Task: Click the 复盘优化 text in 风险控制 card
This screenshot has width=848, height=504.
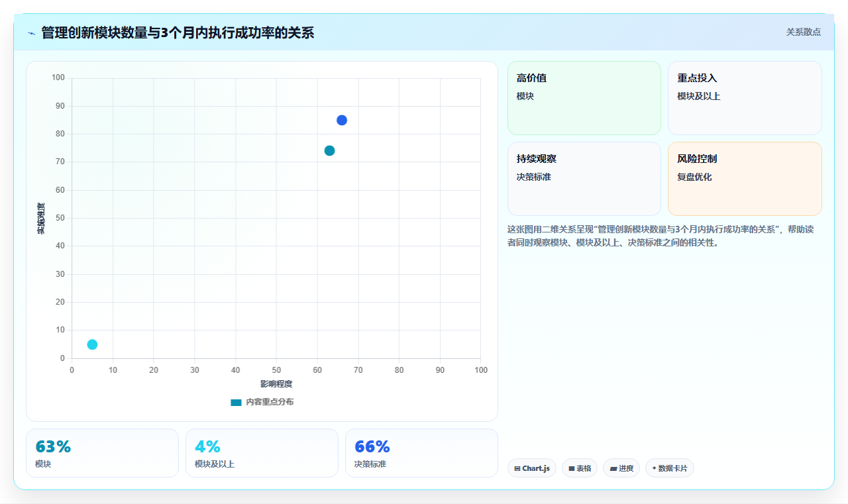Action: tap(694, 177)
